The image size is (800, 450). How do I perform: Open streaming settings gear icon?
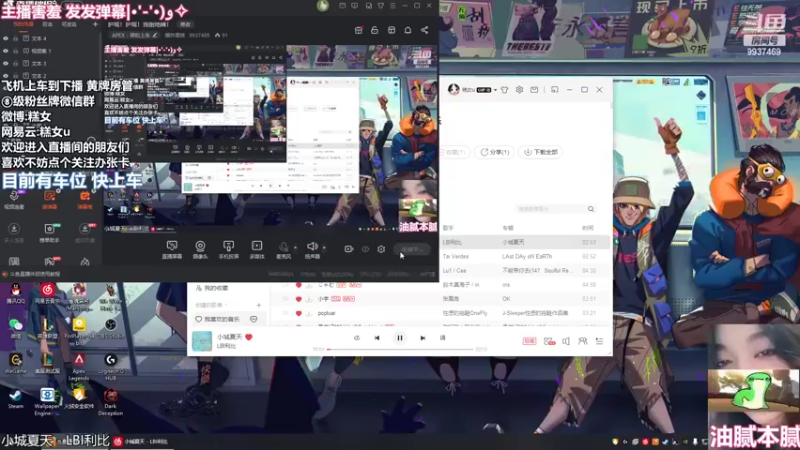[381, 249]
